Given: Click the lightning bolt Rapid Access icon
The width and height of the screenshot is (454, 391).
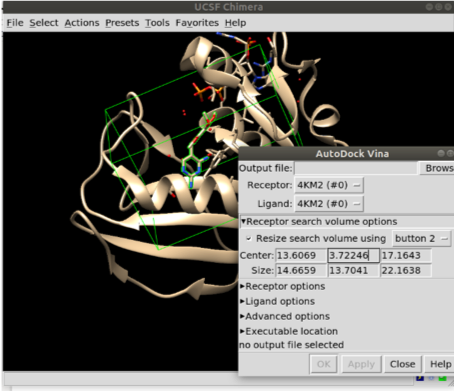Looking at the screenshot, I should tap(420, 378).
